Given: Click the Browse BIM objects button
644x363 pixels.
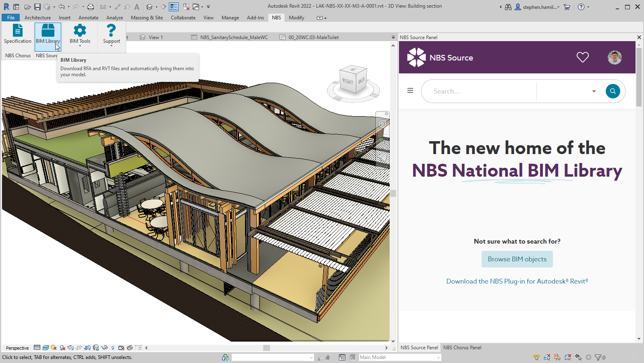Looking at the screenshot, I should (x=517, y=259).
